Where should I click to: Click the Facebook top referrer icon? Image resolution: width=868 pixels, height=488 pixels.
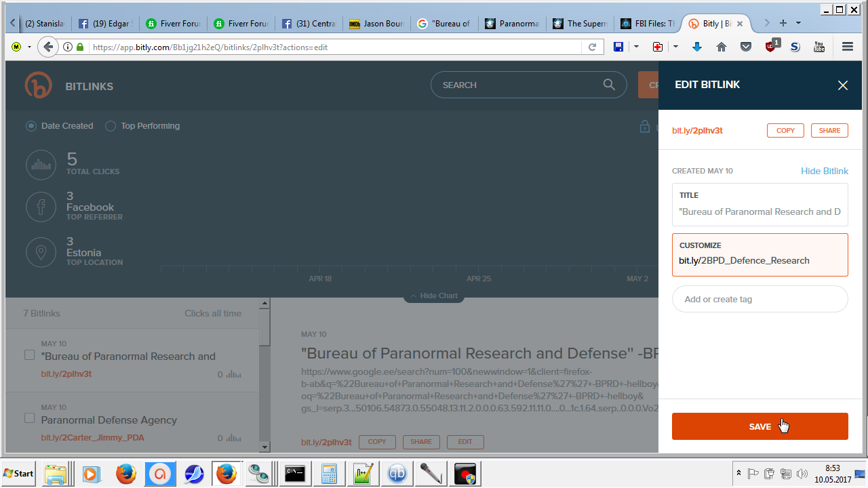click(41, 207)
